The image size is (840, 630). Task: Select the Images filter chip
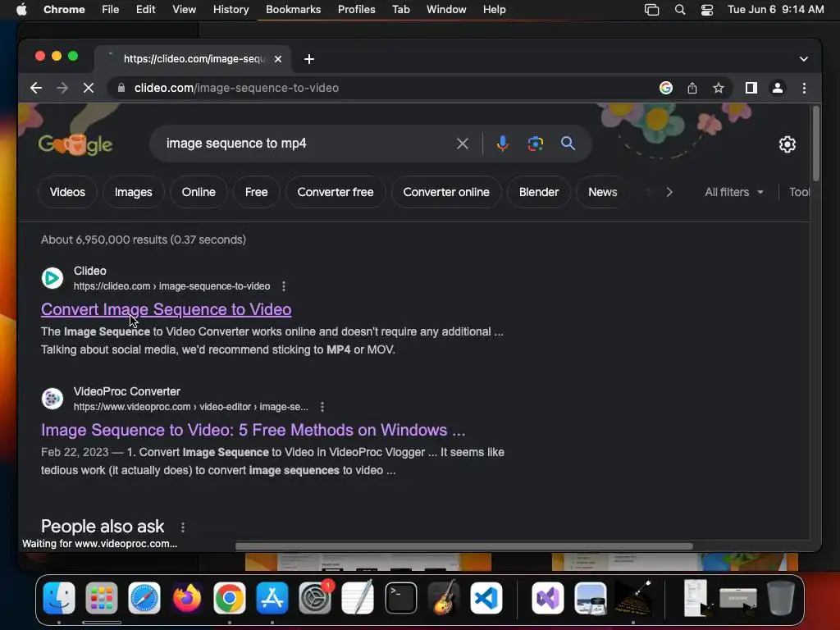(134, 192)
